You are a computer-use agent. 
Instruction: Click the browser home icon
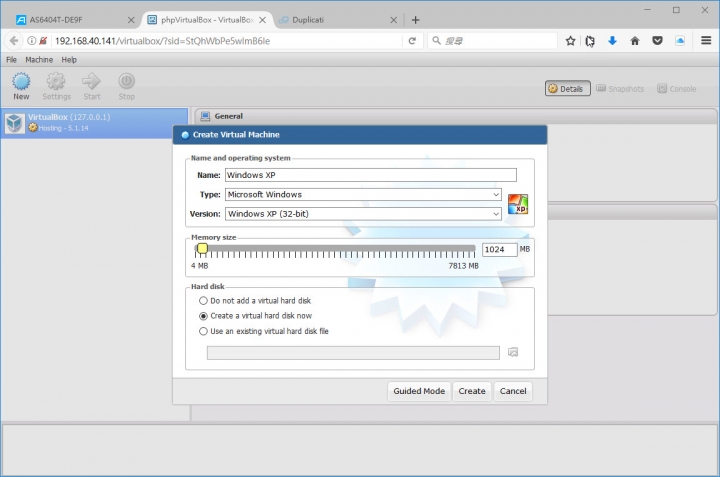(635, 41)
